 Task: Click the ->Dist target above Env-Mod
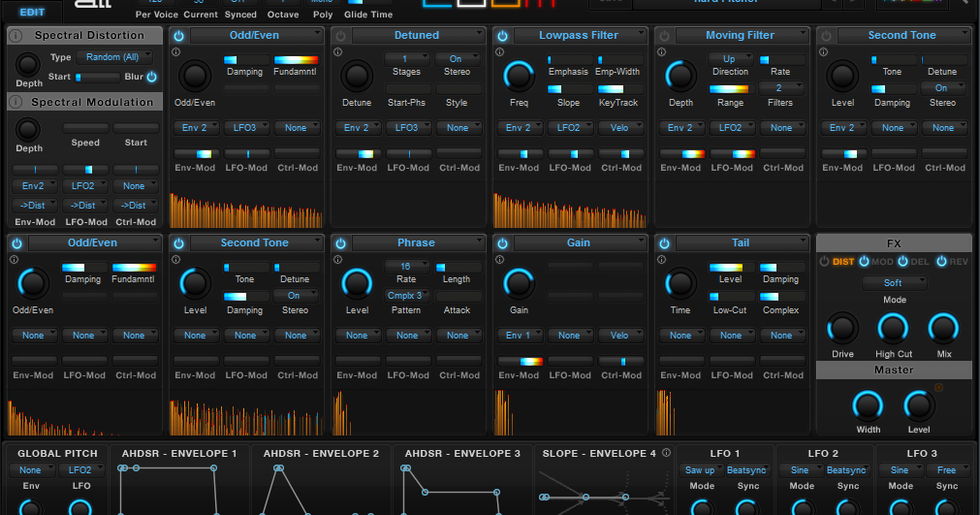tap(34, 205)
